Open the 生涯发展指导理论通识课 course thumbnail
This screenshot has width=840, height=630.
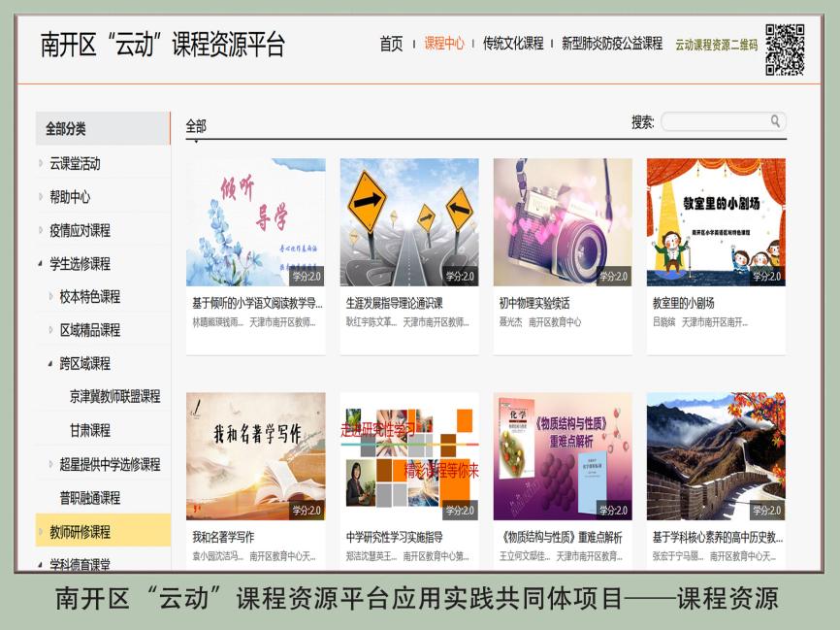[x=408, y=222]
